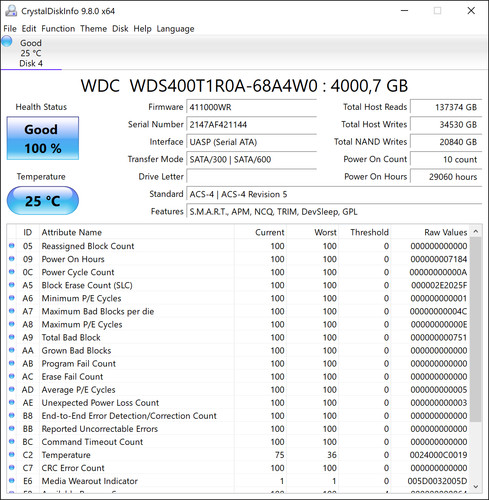Screen dimensions: 489x500
Task: Click the Power On Count value 10 count
Action: pos(446,159)
